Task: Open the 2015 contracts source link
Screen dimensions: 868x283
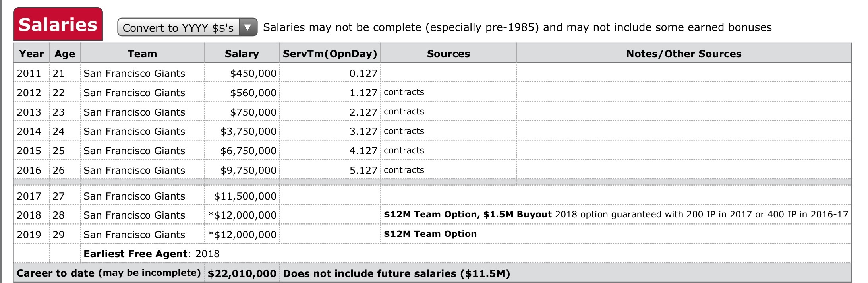Action: (x=404, y=151)
